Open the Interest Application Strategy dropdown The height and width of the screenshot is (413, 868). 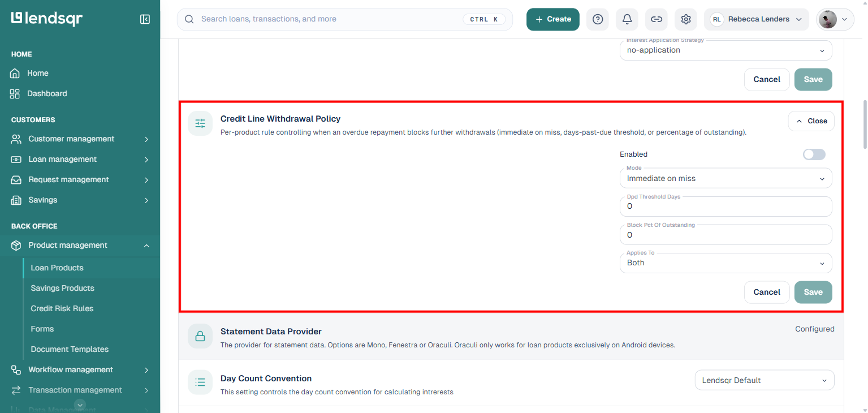(x=726, y=50)
